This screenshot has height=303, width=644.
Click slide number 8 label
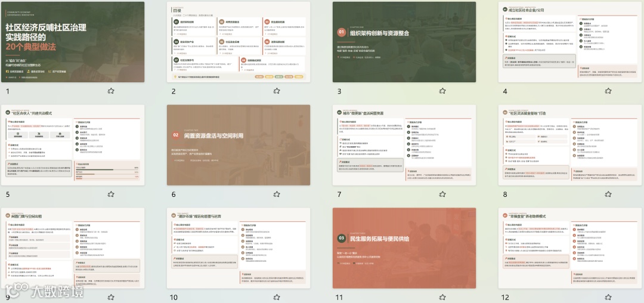(505, 194)
